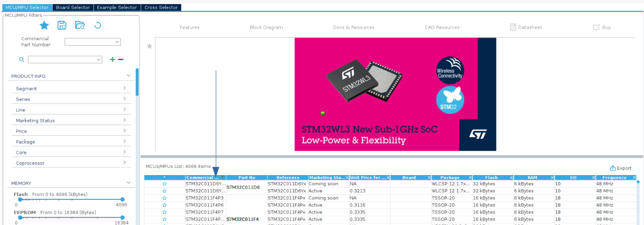Click the magnifier search icon in filters
This screenshot has height=225, width=644.
click(21, 60)
